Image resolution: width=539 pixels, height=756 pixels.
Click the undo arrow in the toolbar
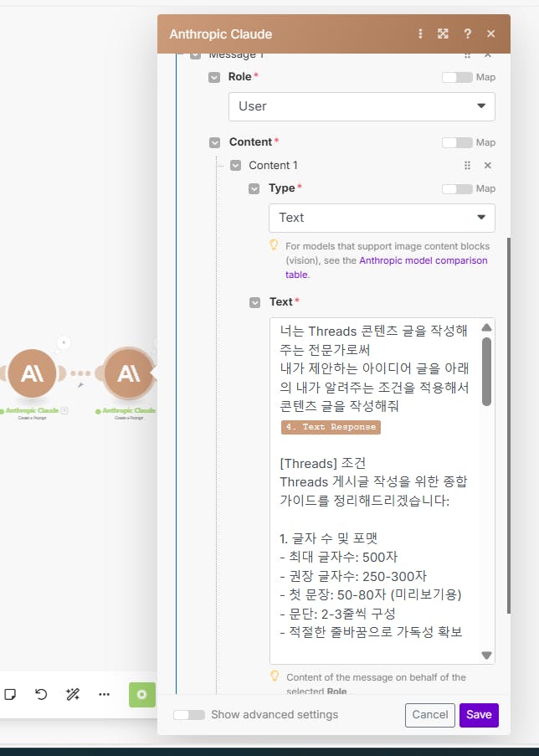(41, 694)
